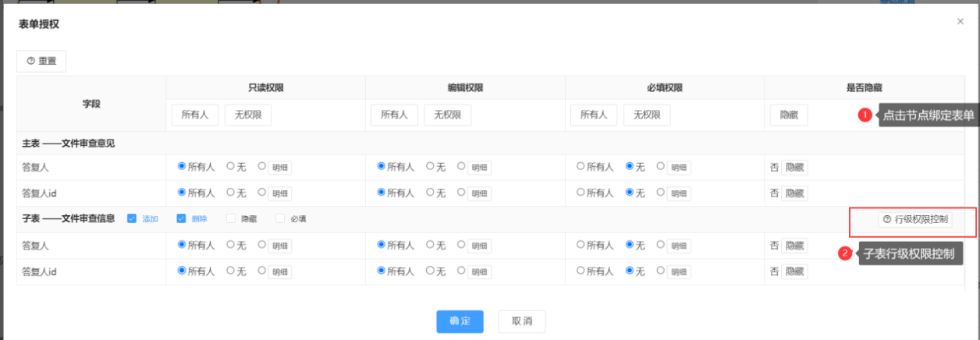
Task: Open 明细 for sub-table 答复人 read-only permission
Action: (280, 246)
